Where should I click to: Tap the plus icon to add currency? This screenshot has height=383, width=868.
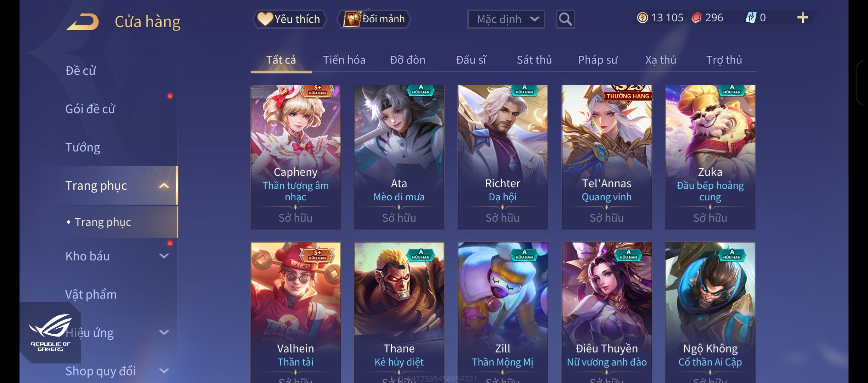(802, 17)
